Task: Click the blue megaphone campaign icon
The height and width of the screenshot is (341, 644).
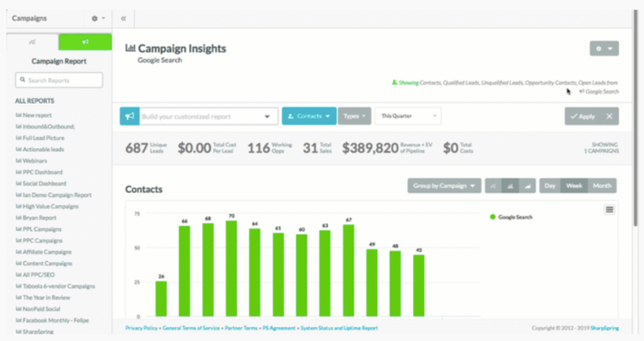Action: click(x=130, y=116)
